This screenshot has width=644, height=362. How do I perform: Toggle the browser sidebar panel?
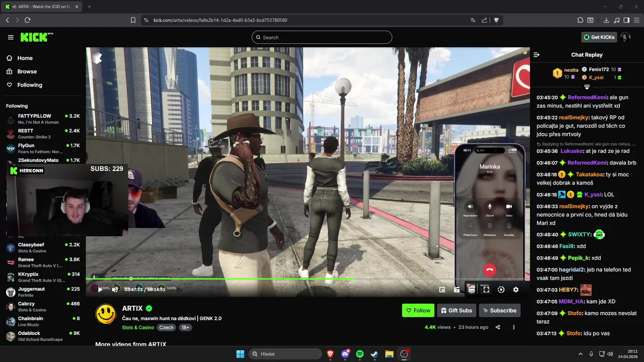(626, 20)
